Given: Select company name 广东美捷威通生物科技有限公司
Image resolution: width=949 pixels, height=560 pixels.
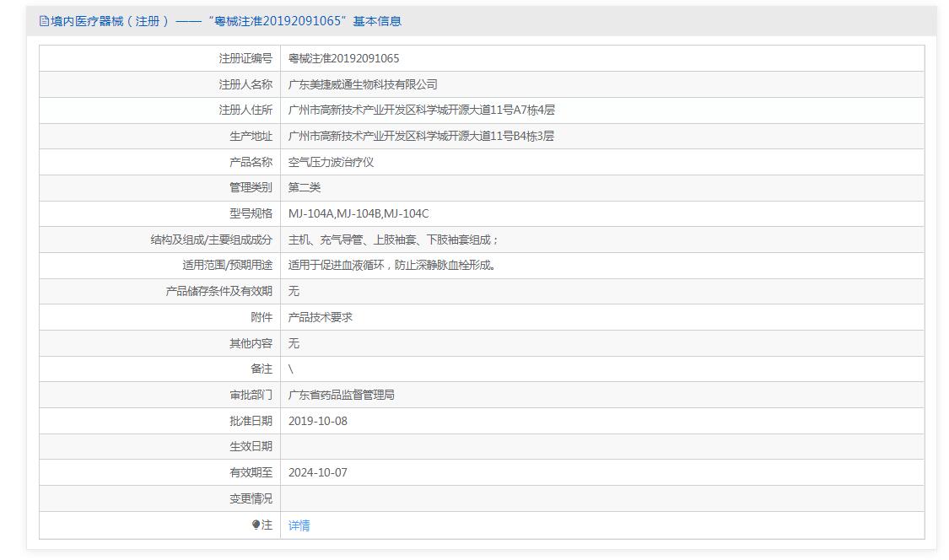Looking at the screenshot, I should click(363, 84).
